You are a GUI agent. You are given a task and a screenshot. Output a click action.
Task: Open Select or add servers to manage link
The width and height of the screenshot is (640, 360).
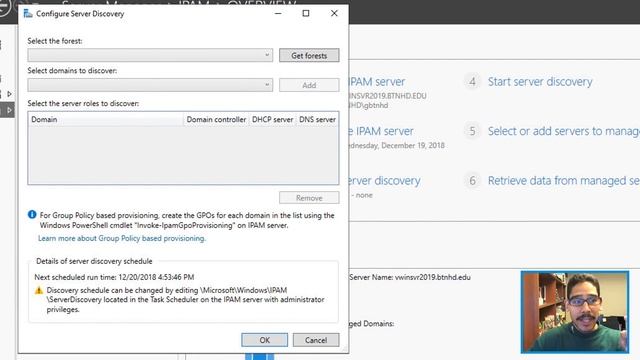click(564, 131)
